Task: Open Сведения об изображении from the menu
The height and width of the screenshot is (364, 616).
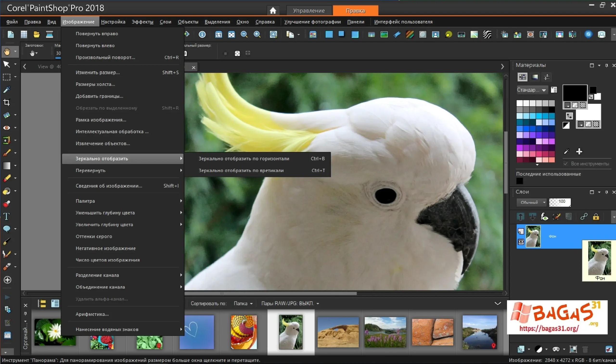Action: pos(109,186)
